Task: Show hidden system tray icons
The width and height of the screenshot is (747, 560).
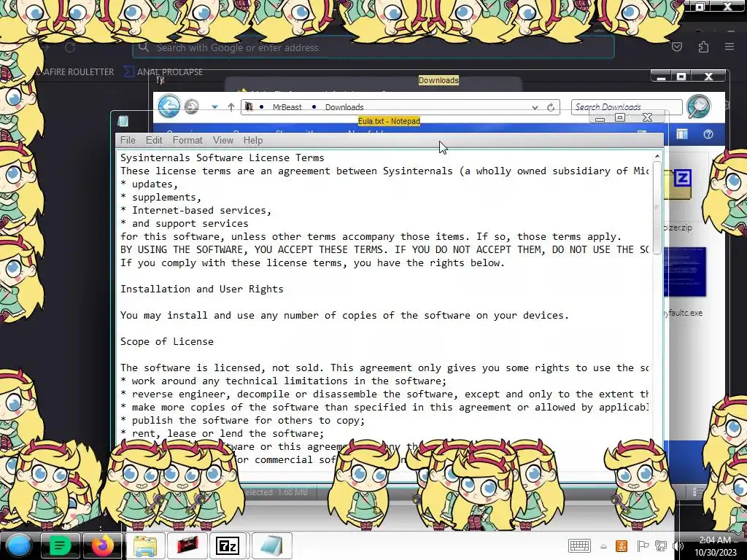Action: [603, 547]
